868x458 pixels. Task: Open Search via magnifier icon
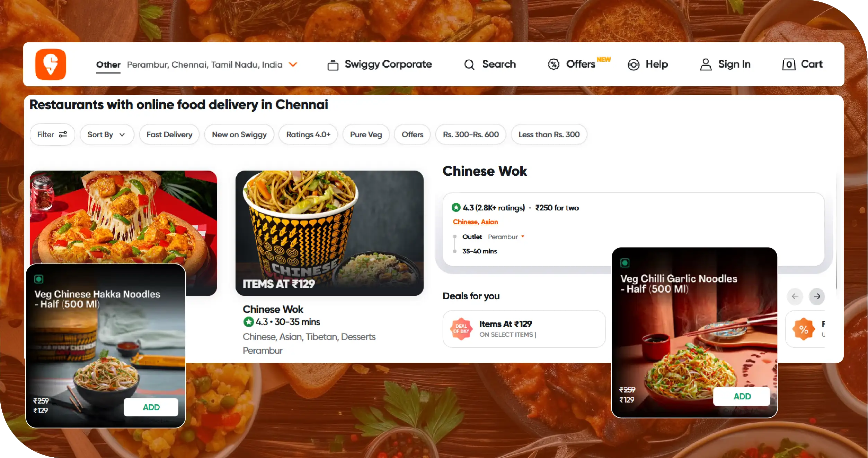(x=469, y=64)
